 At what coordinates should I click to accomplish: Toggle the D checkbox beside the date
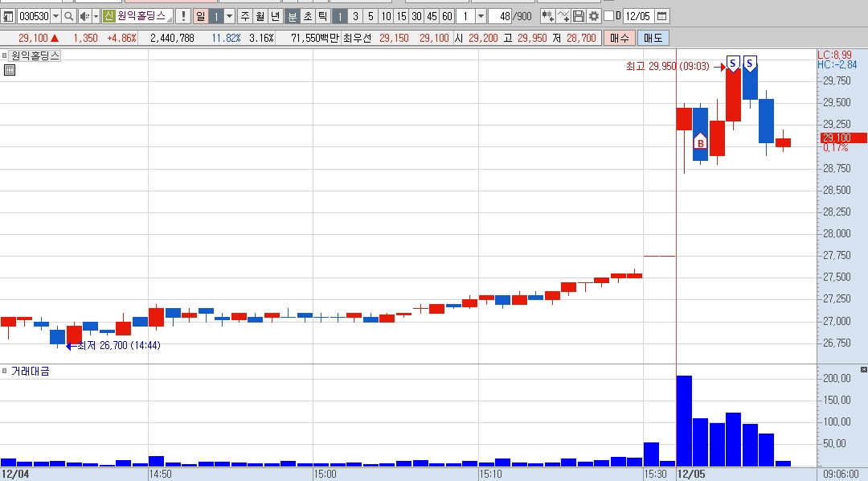pyautogui.click(x=609, y=16)
